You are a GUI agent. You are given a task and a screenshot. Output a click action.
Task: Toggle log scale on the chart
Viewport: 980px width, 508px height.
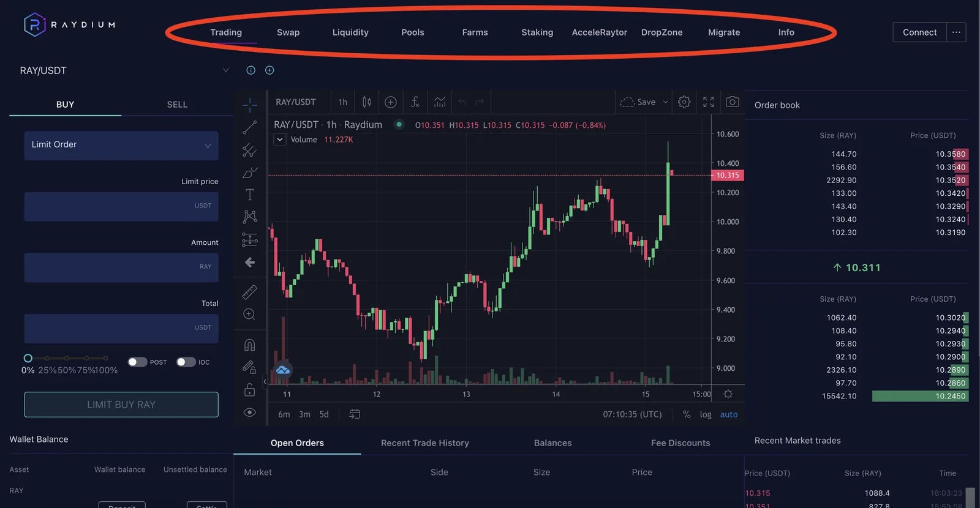706,414
